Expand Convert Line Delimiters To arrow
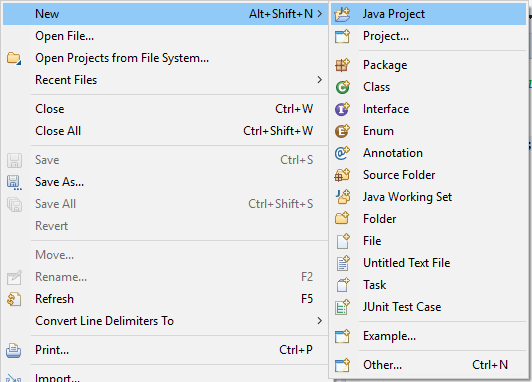 point(319,321)
